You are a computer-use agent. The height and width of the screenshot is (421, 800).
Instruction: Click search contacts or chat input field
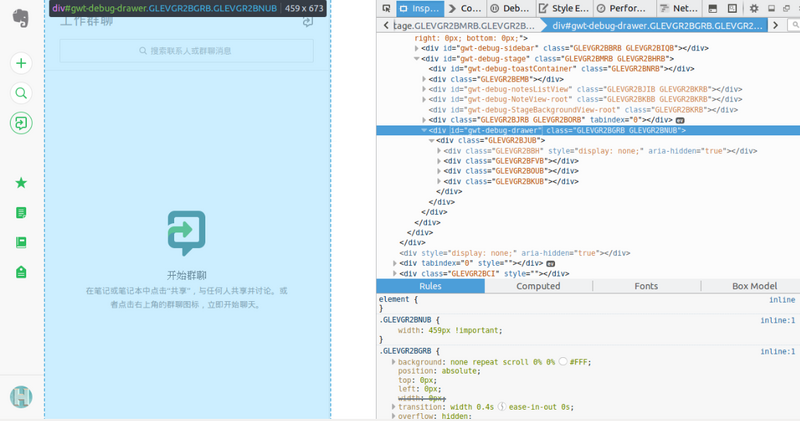(186, 51)
